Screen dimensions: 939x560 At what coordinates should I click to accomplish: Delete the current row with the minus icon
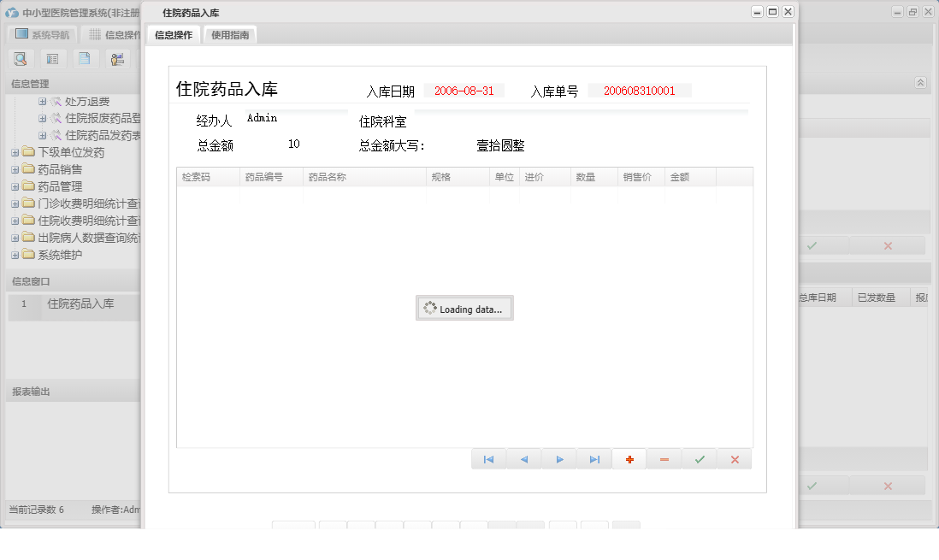(664, 459)
